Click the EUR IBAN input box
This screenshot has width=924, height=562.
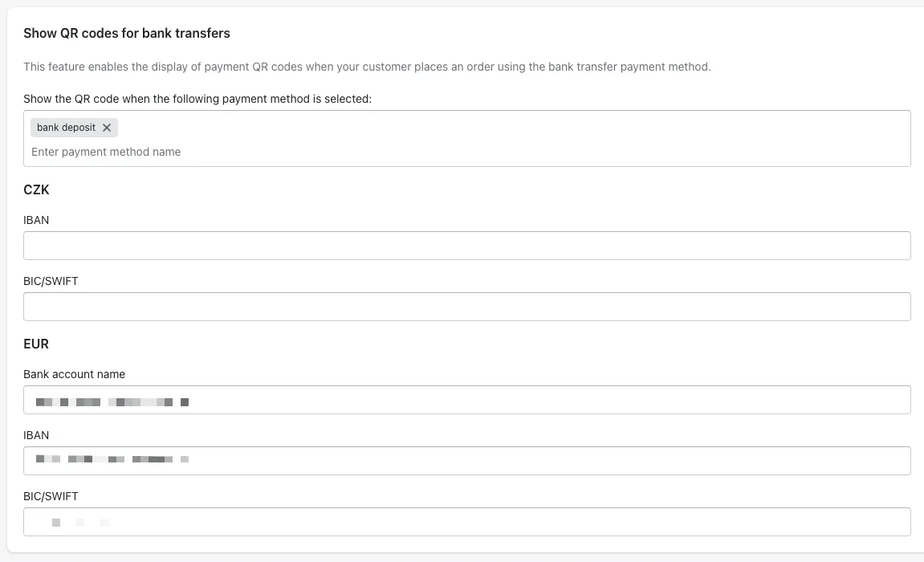point(467,461)
